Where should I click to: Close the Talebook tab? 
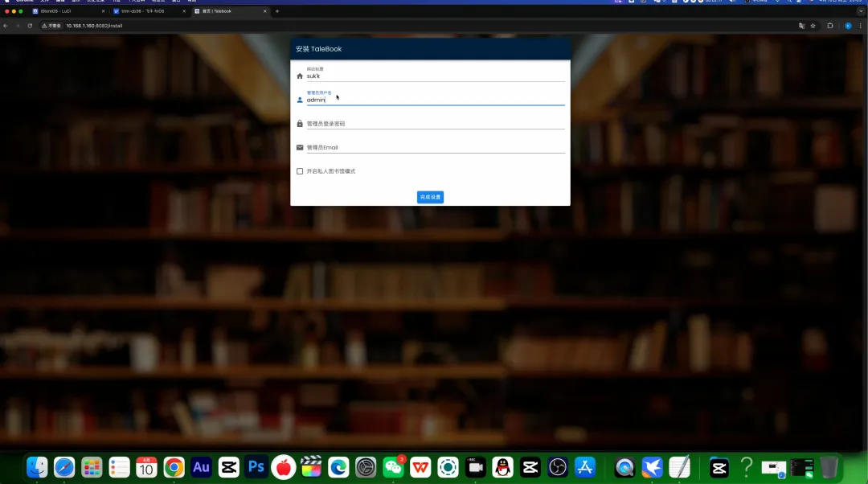tap(264, 11)
